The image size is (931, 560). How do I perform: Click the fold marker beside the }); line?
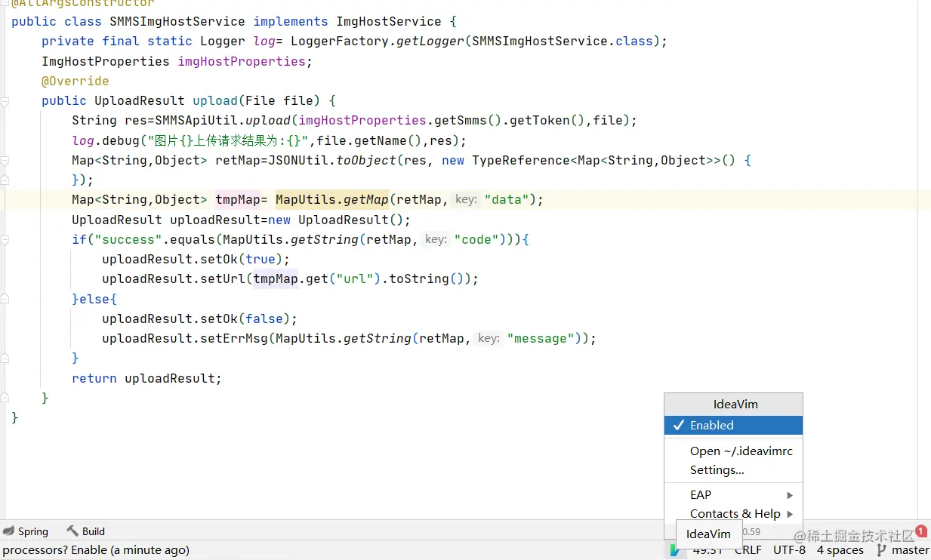(5, 180)
